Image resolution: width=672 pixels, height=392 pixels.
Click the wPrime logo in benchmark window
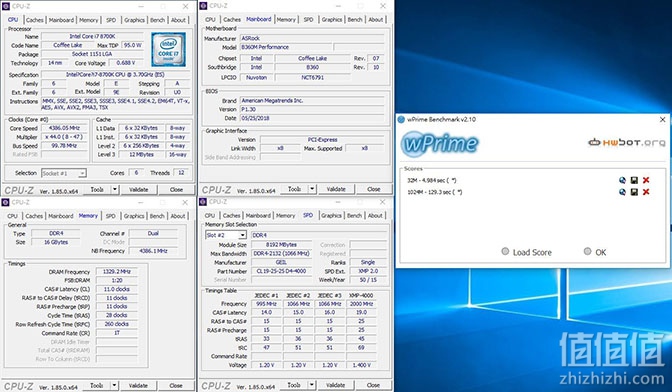[440, 144]
